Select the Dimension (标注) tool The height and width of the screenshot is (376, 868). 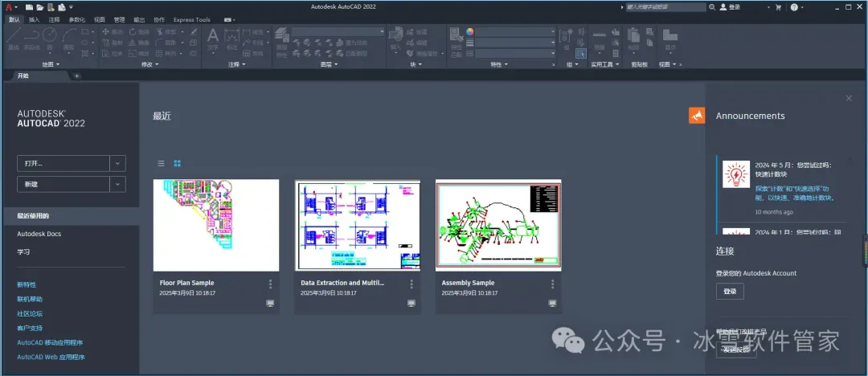click(231, 40)
